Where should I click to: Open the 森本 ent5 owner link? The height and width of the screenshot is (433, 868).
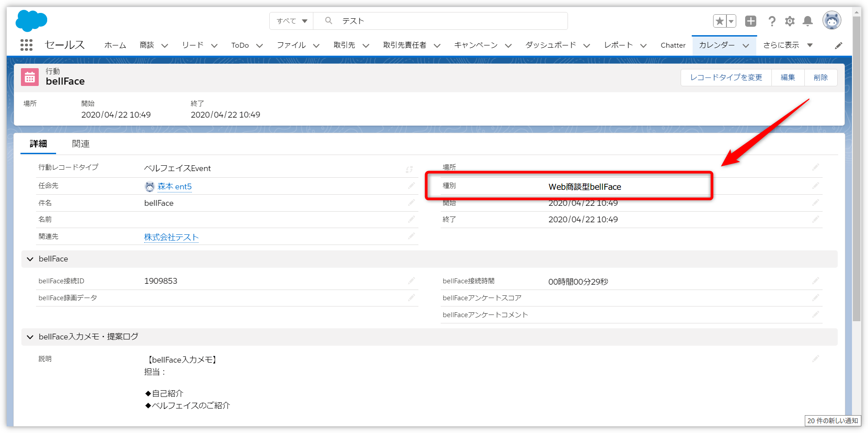tap(174, 187)
